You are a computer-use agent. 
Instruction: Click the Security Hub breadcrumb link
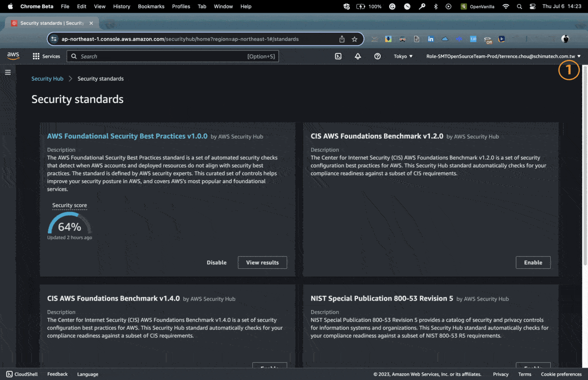(48, 78)
